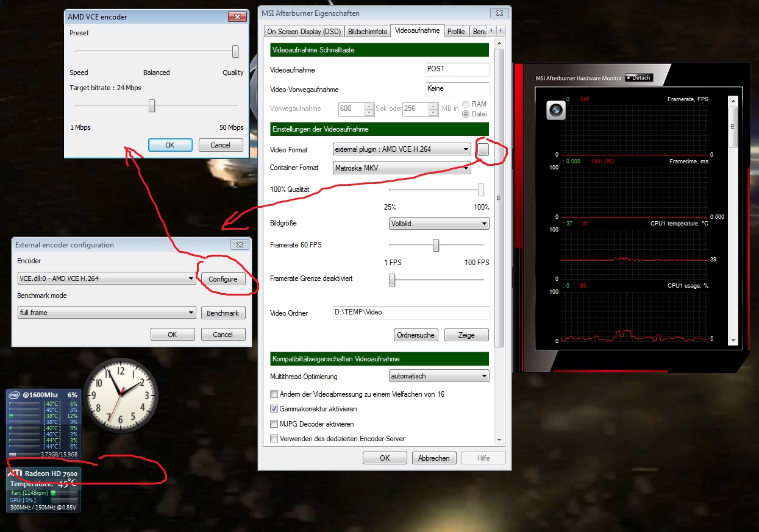Screen dimensions: 759x532
Task: Click the CPU1 usage graph
Action: 634,316
